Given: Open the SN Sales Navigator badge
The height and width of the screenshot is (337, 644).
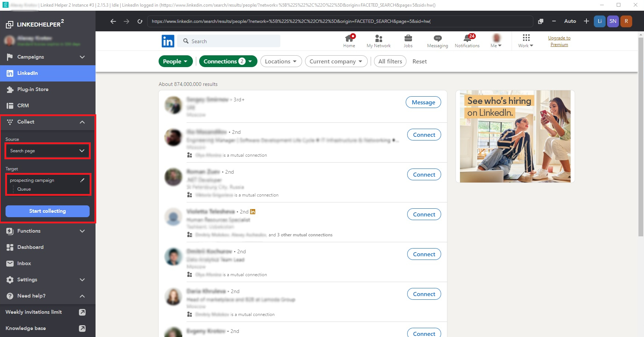Looking at the screenshot, I should pos(613,21).
